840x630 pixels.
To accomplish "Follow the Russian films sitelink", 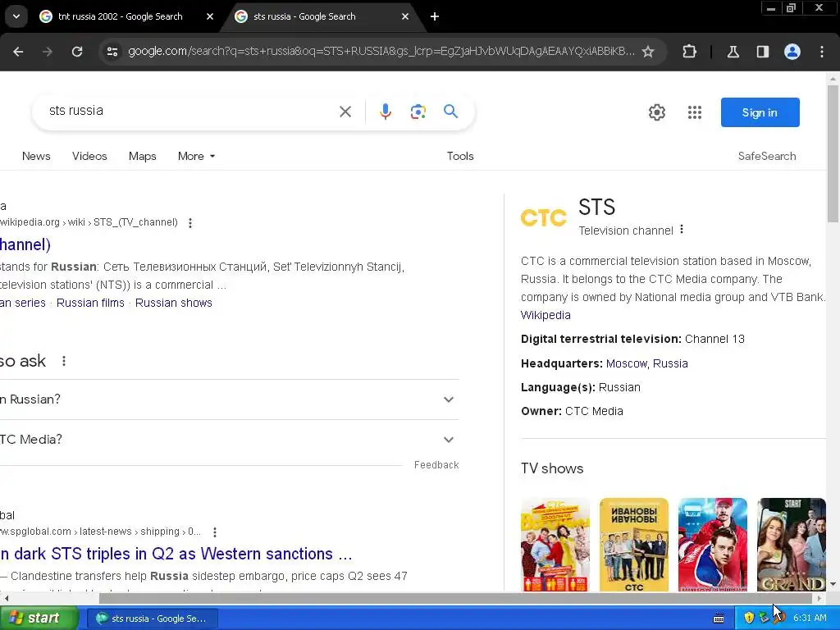I will pos(90,303).
